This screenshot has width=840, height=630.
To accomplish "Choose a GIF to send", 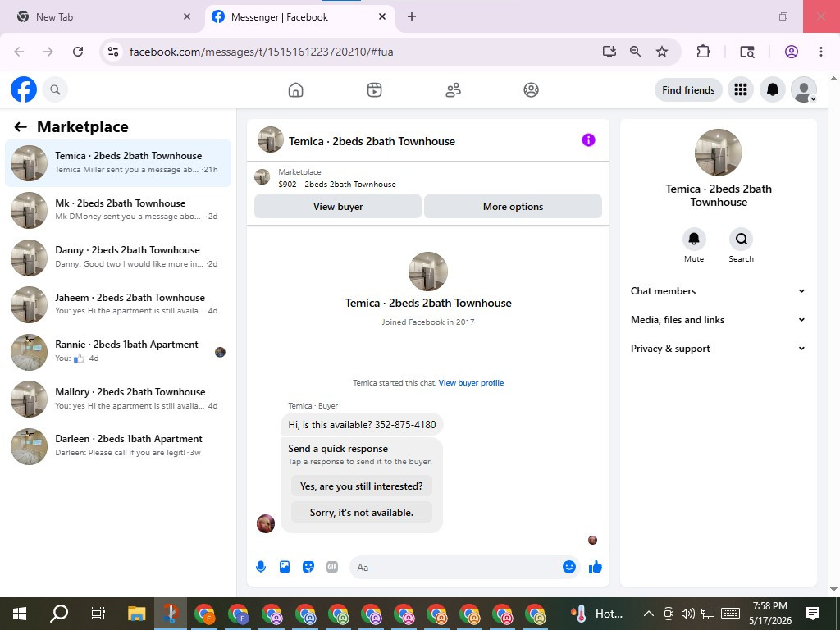I will pos(332,567).
